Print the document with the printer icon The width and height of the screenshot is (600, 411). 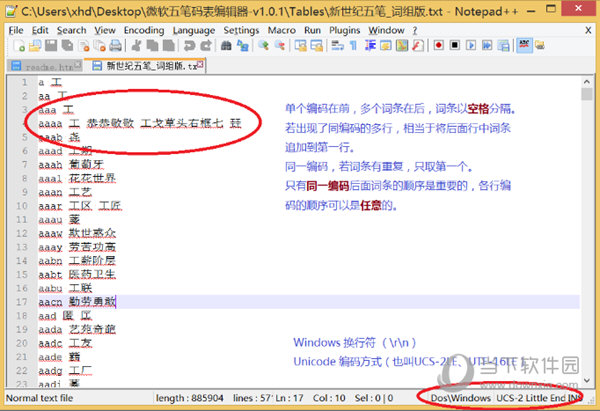[x=116, y=46]
